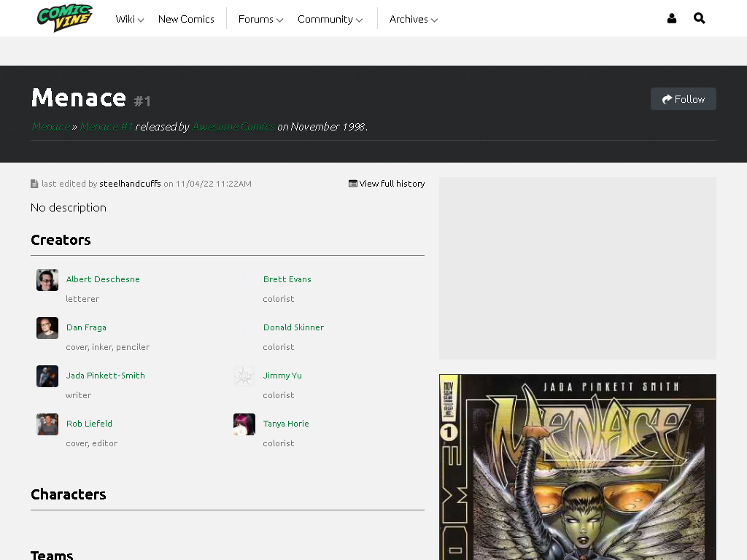Click the Comic Vine logo
Image resolution: width=747 pixels, height=560 pixels.
click(65, 18)
